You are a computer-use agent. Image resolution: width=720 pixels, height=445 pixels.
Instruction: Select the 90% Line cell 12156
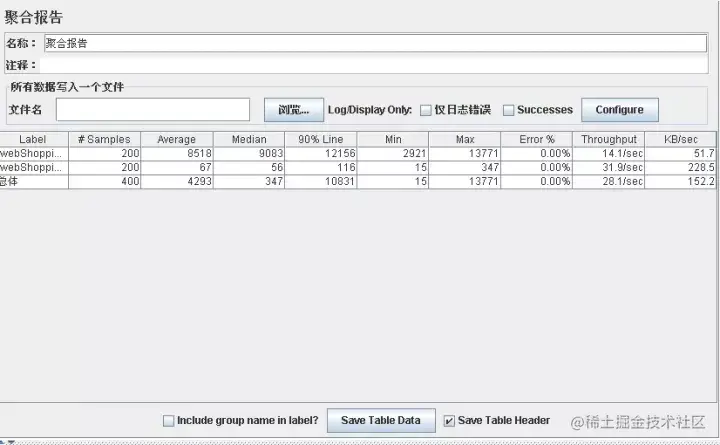(x=321, y=153)
